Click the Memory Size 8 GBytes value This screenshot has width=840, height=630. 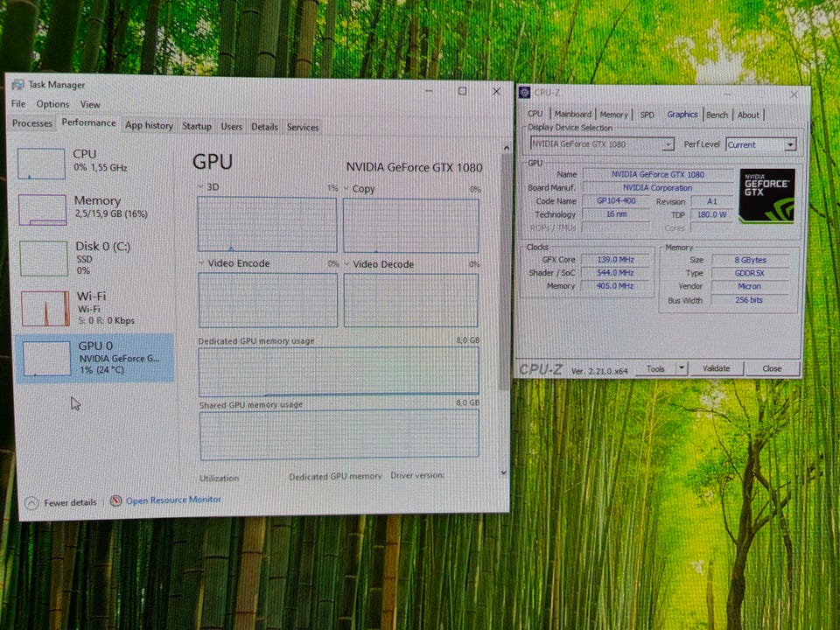pos(750,260)
